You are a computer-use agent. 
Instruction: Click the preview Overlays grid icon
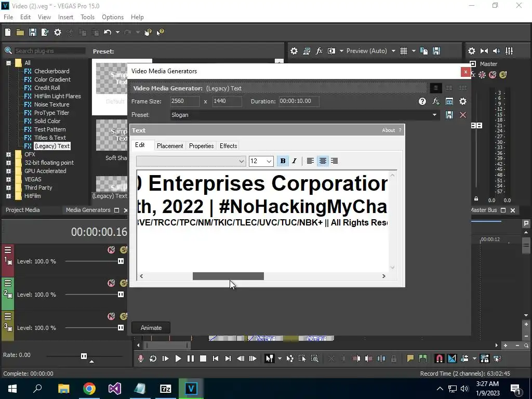pyautogui.click(x=403, y=51)
